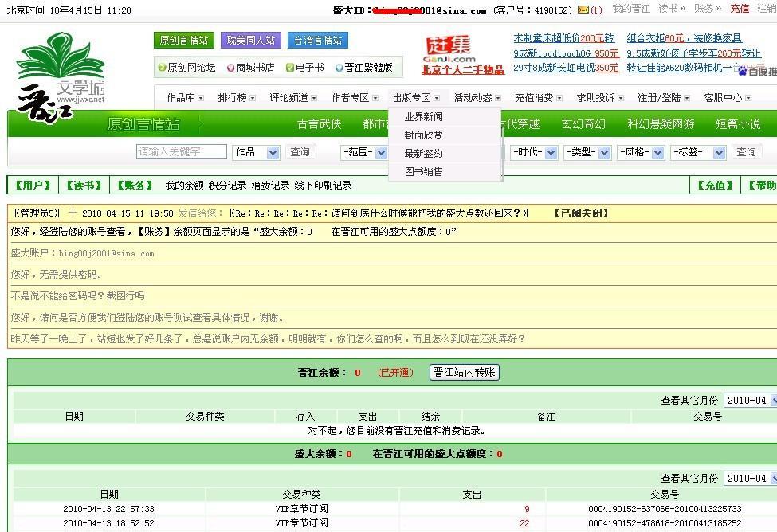Click the 晋江站内转账 button
Image resolution: width=777 pixels, height=532 pixels.
(x=465, y=372)
